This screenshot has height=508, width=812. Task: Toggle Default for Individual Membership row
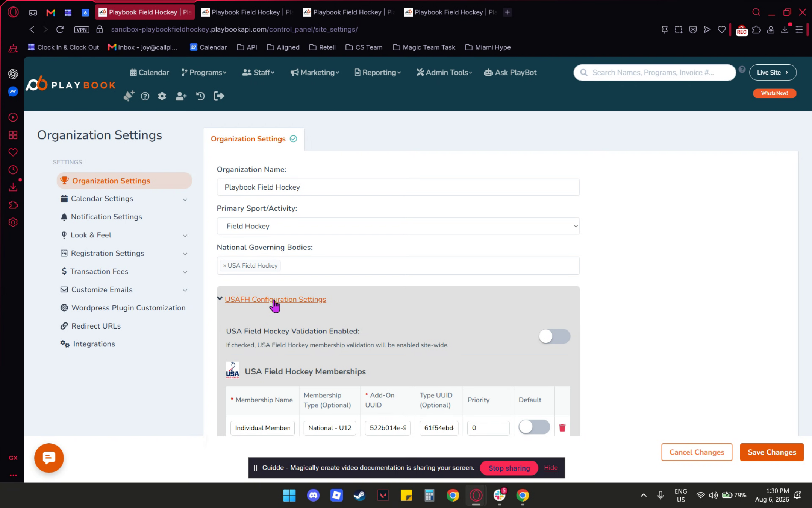pyautogui.click(x=534, y=427)
